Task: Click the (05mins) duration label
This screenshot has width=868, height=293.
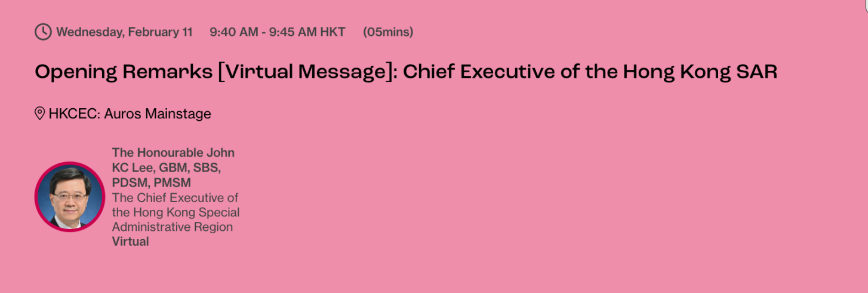Action: (x=388, y=32)
